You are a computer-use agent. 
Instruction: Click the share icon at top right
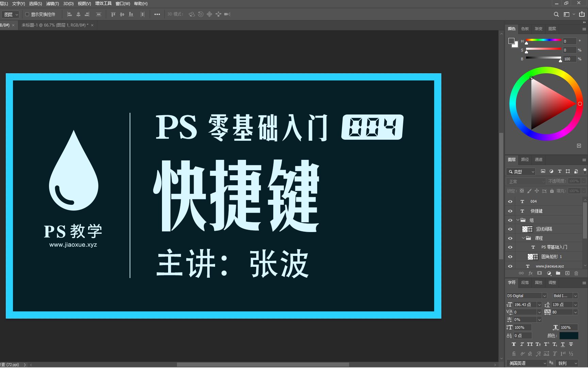point(582,14)
